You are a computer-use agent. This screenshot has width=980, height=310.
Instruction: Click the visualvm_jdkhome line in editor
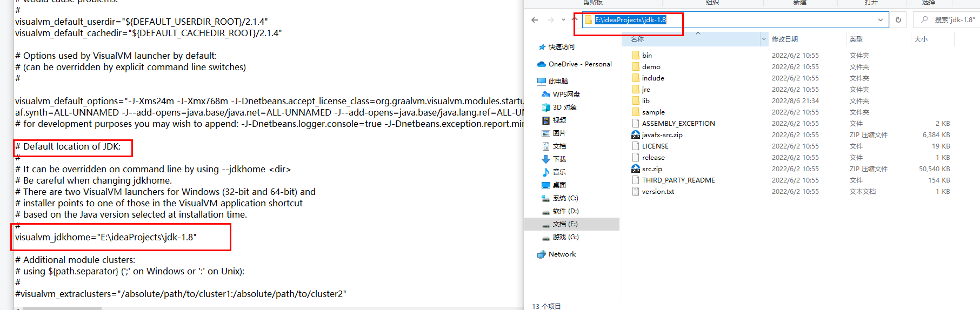(x=106, y=237)
